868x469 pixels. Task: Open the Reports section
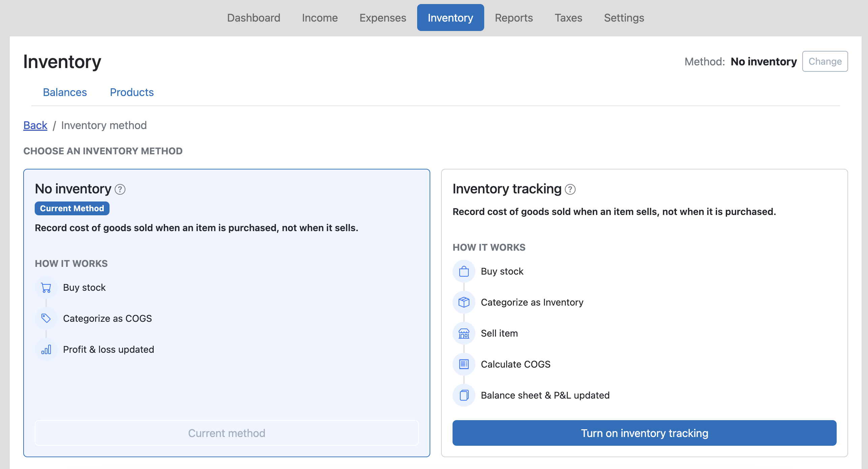(x=514, y=18)
